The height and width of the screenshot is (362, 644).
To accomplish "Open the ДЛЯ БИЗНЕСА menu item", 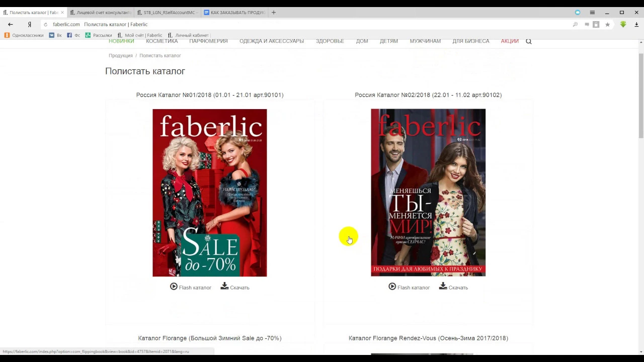I will point(471,41).
